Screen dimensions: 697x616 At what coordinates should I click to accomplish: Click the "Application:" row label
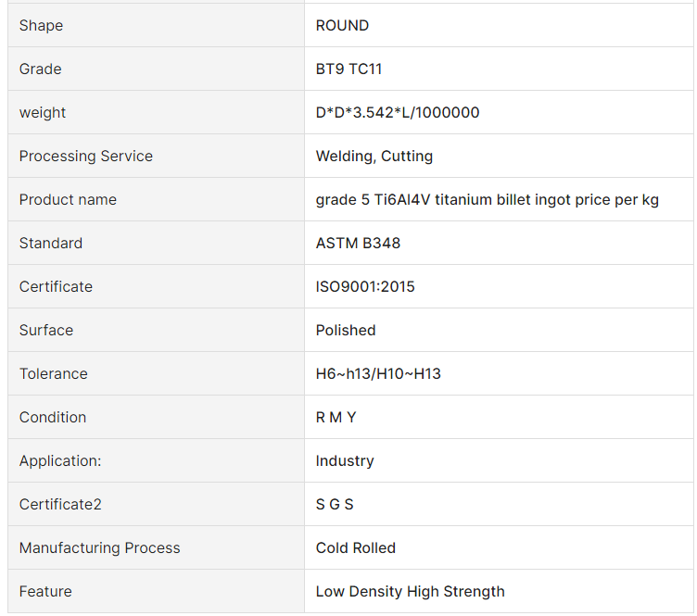click(60, 461)
